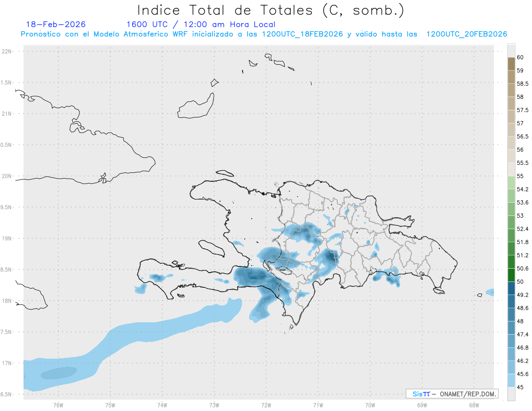This screenshot has width=532, height=411.
Task: Click the colorbar label '53.6'
Action: (522, 202)
